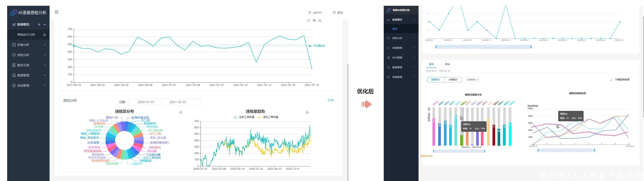Click the 音频搜索 magnifier icon
The width and height of the screenshot is (644, 181).
(388, 48)
